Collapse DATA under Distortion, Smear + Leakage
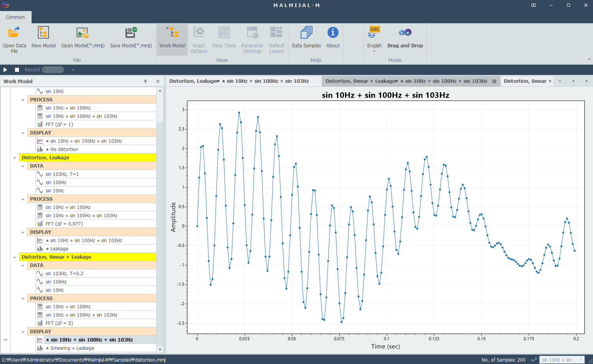Viewport: 593px width, 364px height. [23, 265]
